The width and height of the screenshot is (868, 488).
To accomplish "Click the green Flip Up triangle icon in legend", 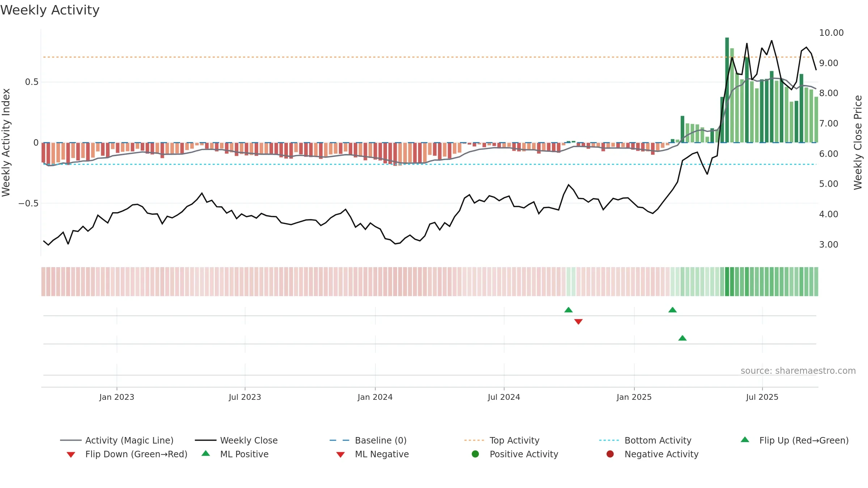I will [745, 440].
